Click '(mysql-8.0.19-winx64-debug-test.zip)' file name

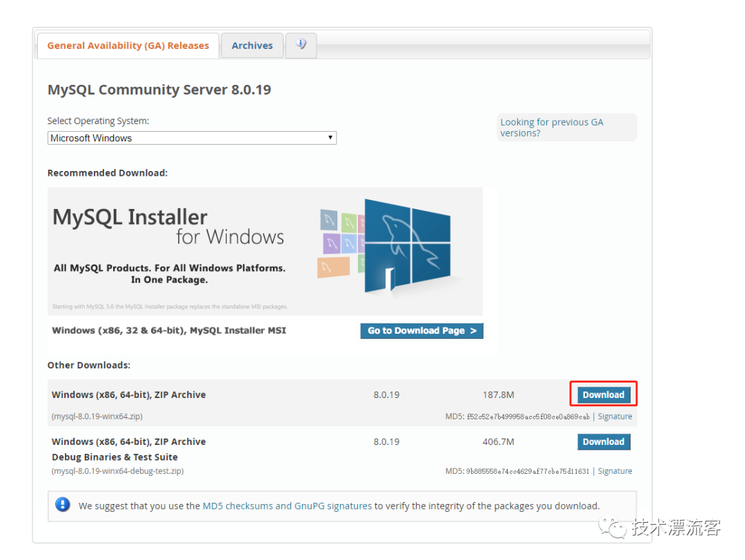click(117, 471)
